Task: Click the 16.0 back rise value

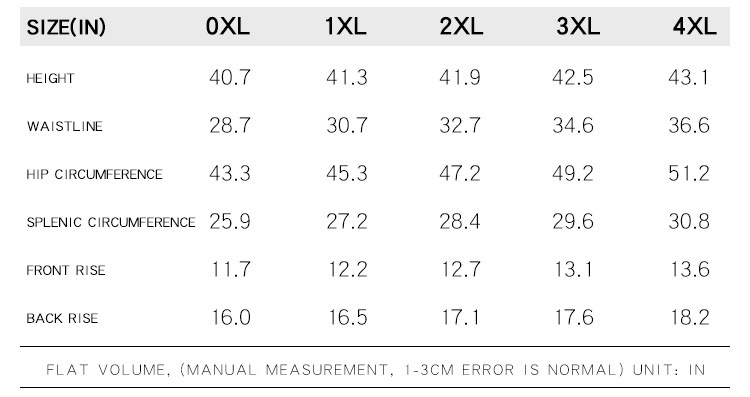Action: (x=231, y=317)
